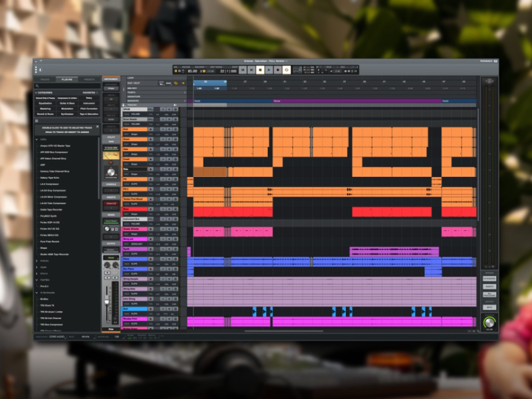Expand the Apple plug-in folder
The image size is (532, 399).
coord(37,267)
